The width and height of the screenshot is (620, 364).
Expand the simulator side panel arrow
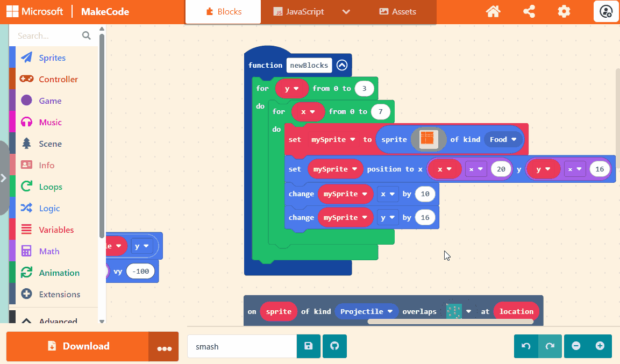coord(4,178)
